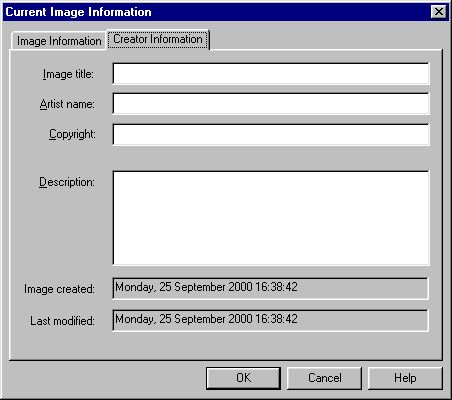The height and width of the screenshot is (400, 452).
Task: Click the "Artist name:" label
Action: (x=67, y=104)
